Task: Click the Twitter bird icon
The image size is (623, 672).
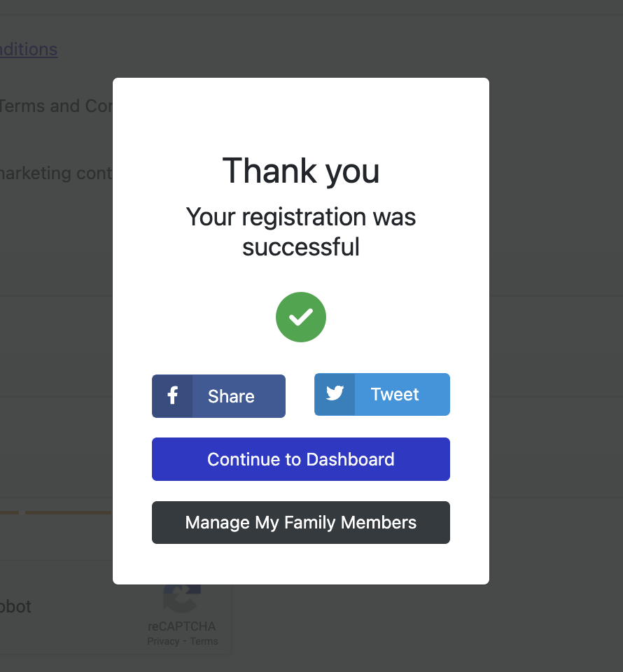Action: (x=335, y=393)
